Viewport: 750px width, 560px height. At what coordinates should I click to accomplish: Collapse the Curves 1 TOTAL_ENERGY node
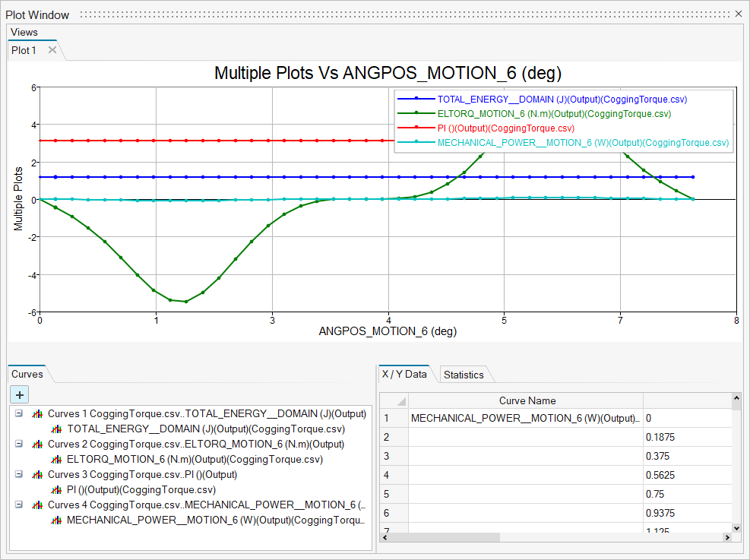(18, 414)
